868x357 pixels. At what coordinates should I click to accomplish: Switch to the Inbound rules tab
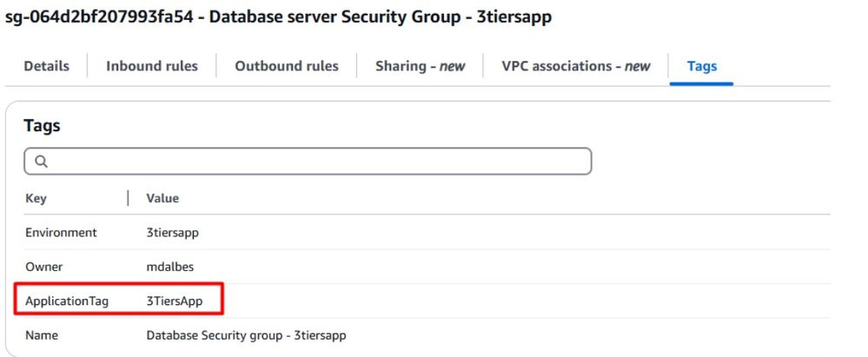(x=151, y=66)
